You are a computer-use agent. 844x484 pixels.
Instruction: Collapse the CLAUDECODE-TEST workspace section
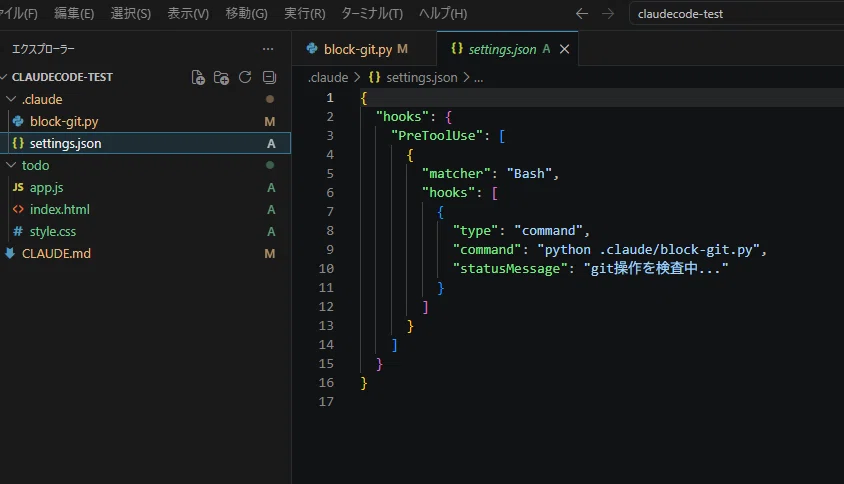tap(3, 78)
